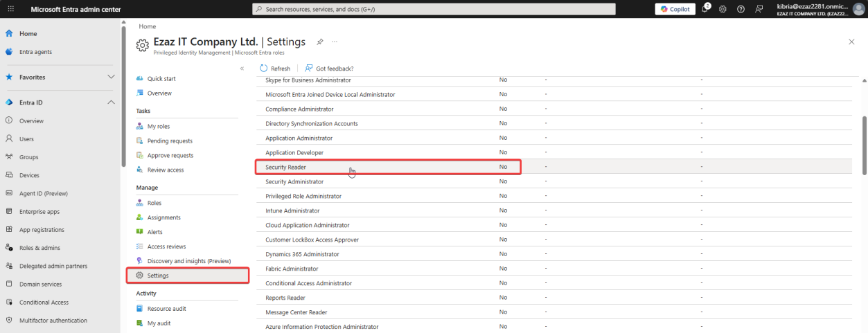Refresh the role settings list

point(275,69)
